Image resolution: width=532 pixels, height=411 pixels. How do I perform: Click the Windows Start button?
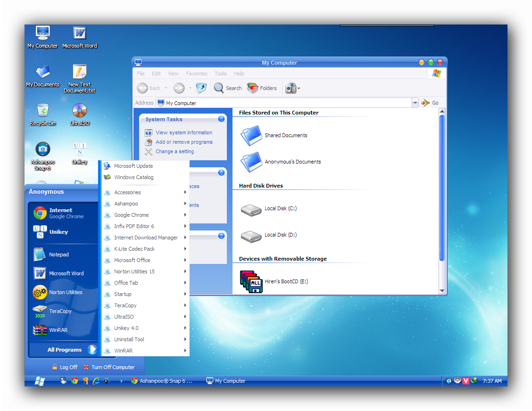point(40,381)
